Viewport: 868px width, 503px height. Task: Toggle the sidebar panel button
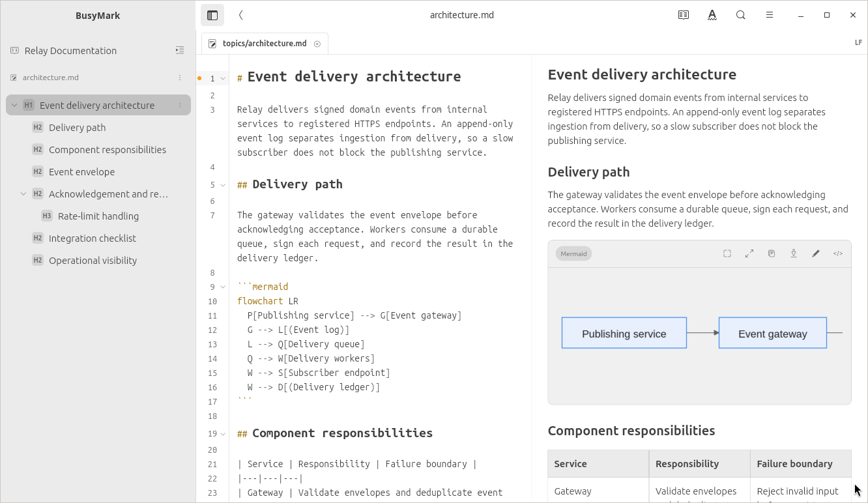pos(212,15)
